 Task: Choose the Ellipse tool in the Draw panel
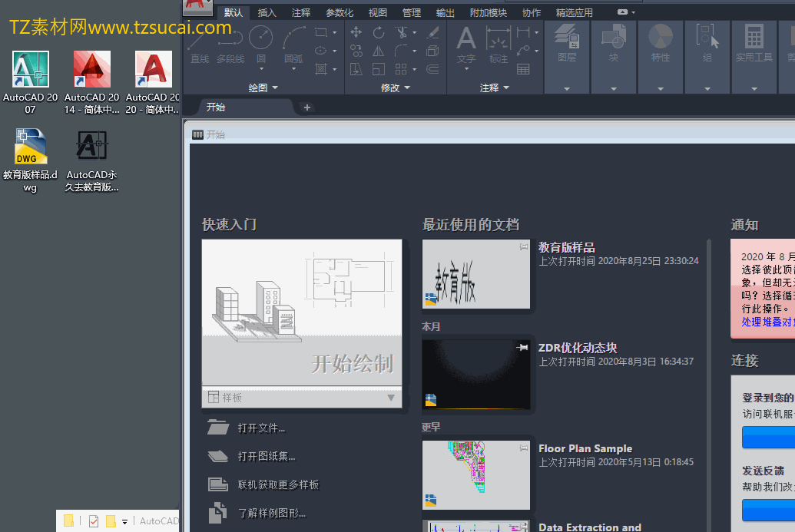click(x=320, y=51)
